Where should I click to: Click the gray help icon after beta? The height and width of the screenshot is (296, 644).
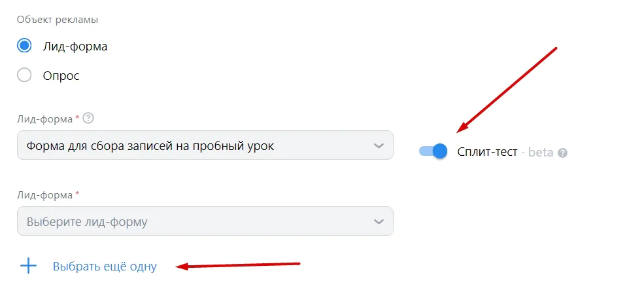563,153
